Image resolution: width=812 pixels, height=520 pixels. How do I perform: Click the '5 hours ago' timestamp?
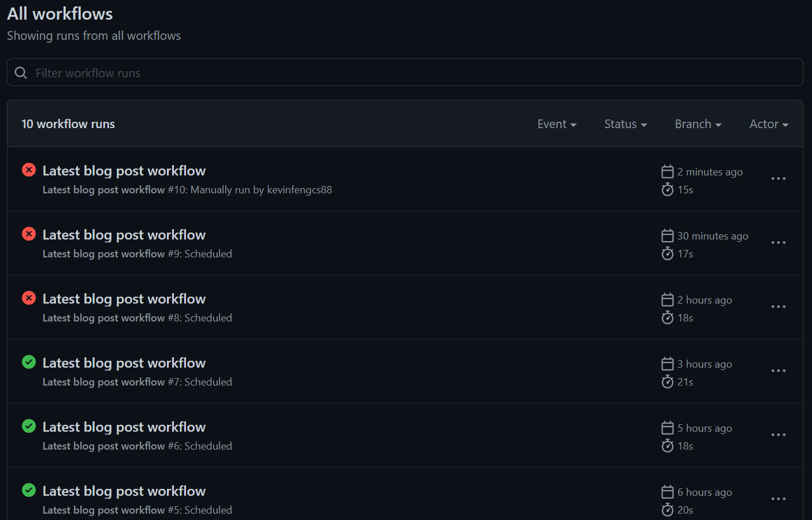(705, 428)
